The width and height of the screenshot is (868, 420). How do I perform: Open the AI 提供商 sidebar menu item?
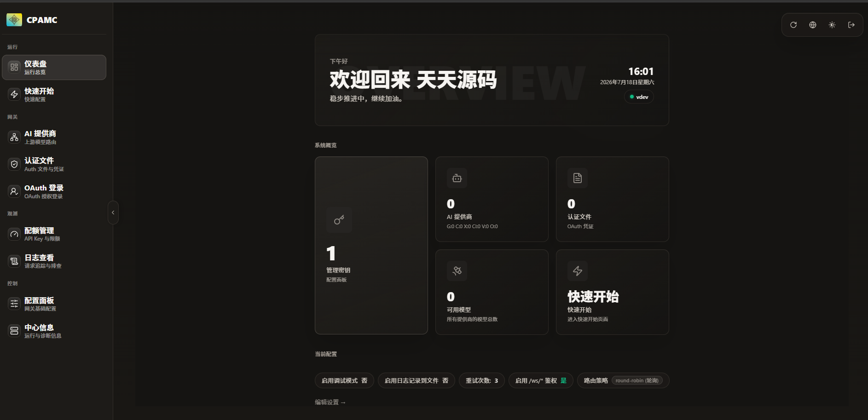click(x=54, y=137)
